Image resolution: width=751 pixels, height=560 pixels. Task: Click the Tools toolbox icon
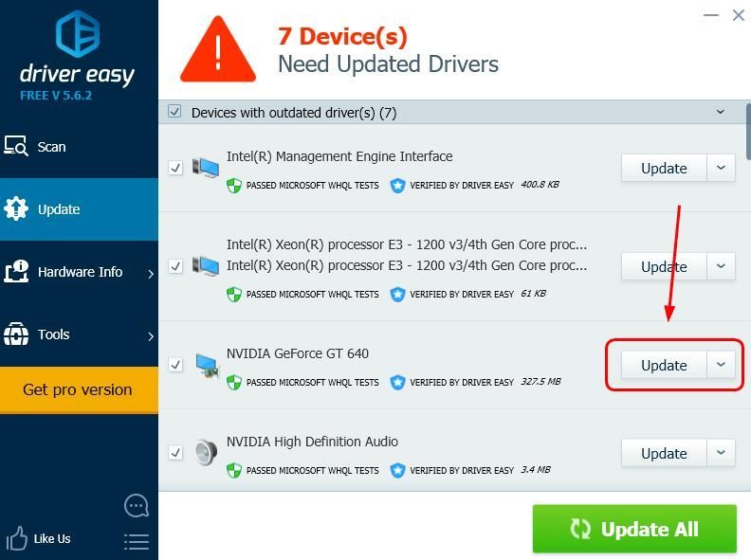(x=16, y=334)
